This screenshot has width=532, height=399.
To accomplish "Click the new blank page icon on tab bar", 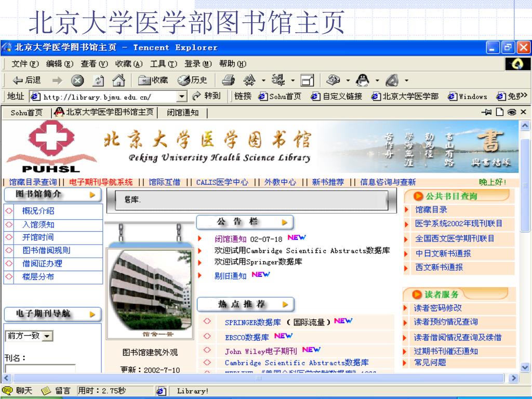I will 499,112.
